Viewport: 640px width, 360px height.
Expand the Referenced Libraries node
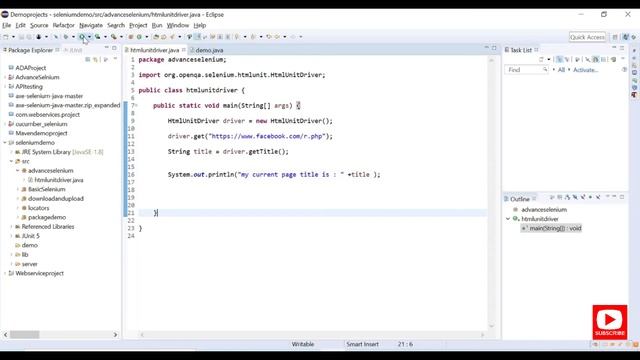pyautogui.click(x=11, y=227)
